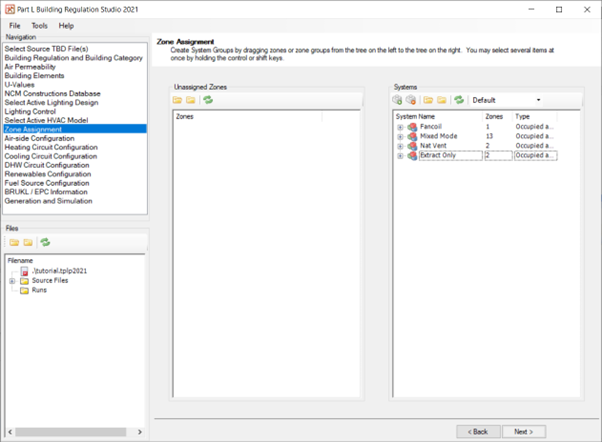This screenshot has height=442, width=602.
Task: Select the Nat Vent system row name
Action: 433,146
